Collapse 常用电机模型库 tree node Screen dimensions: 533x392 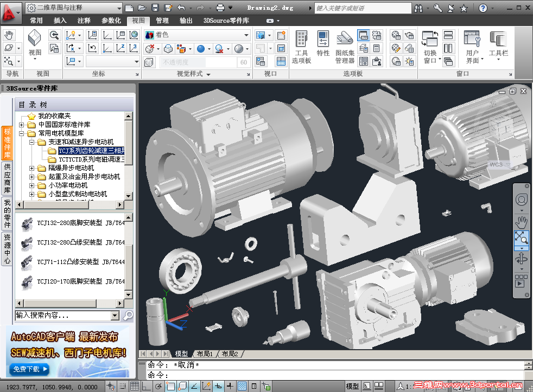[x=21, y=133]
